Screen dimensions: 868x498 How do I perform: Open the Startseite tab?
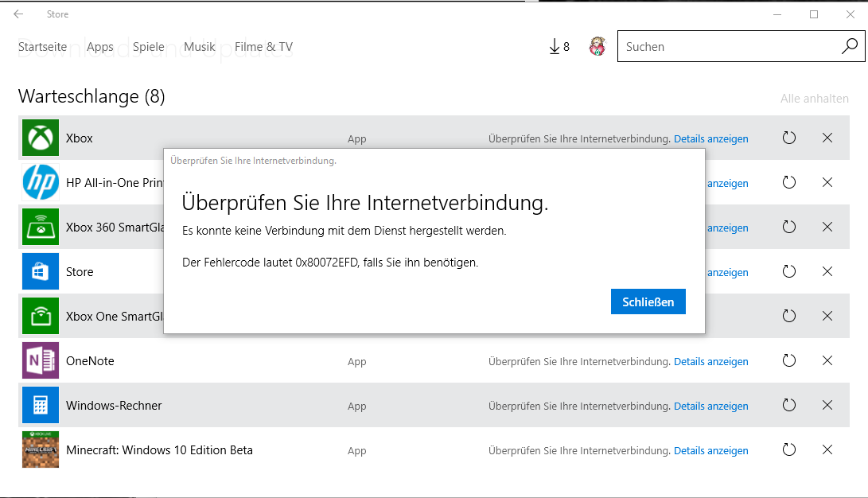[43, 47]
